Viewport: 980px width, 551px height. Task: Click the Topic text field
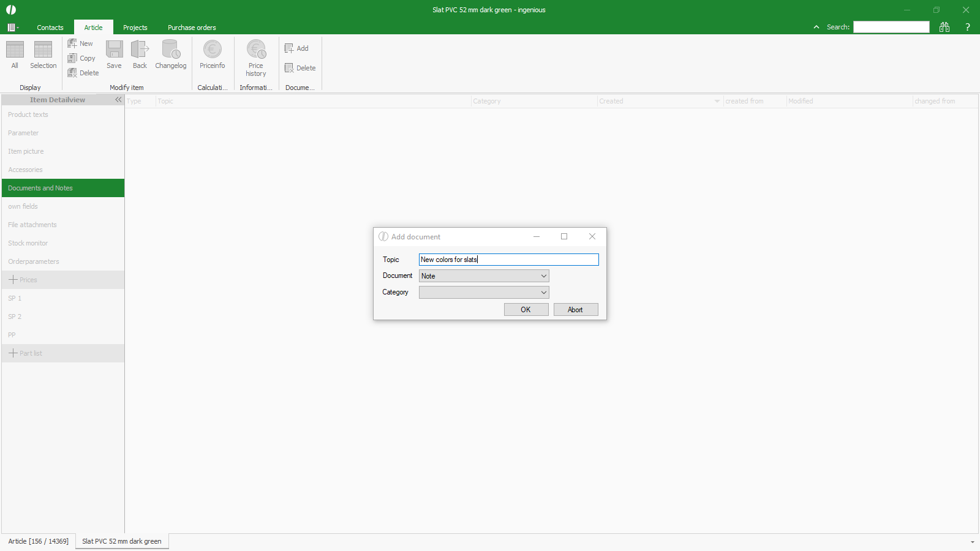pos(508,260)
